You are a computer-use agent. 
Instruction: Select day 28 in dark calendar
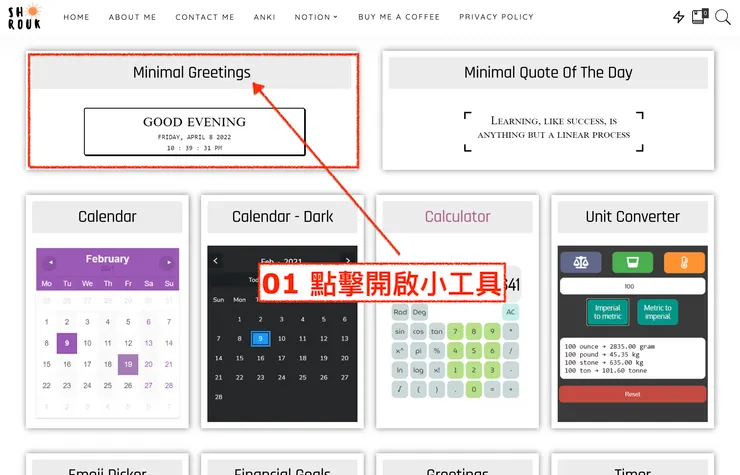[x=219, y=397]
